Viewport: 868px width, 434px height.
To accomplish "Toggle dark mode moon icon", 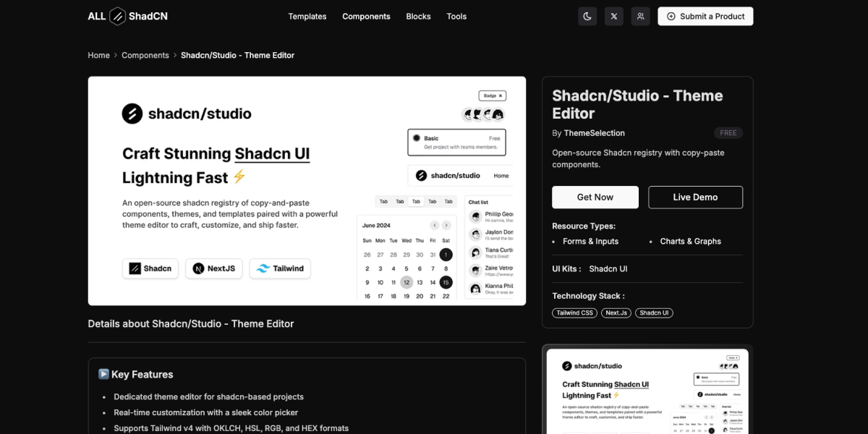I will point(587,16).
